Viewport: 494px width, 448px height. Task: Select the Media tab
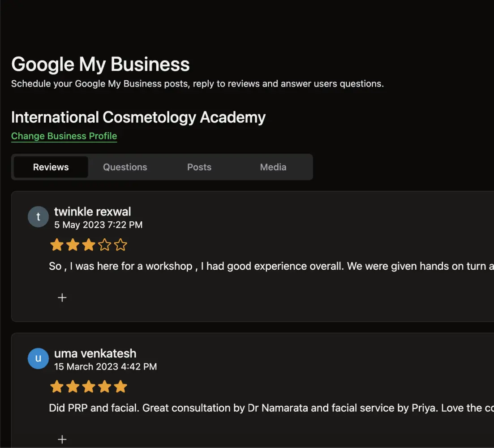click(x=273, y=167)
